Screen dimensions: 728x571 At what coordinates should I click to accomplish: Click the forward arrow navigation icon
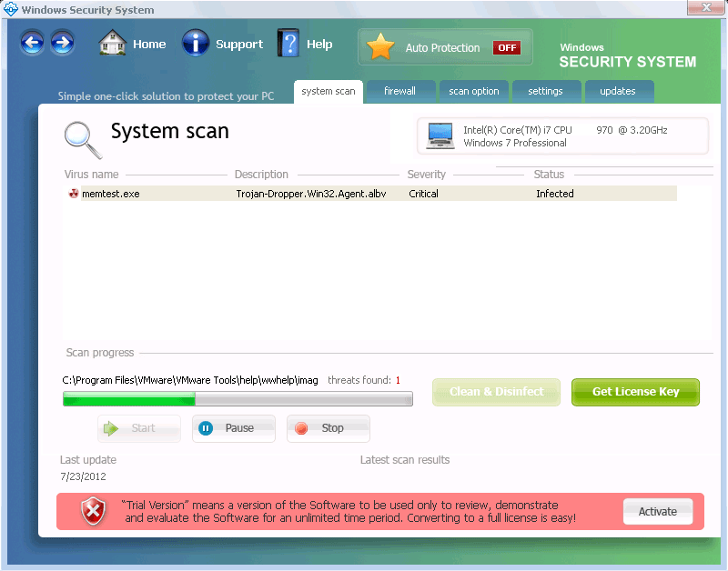coord(62,43)
